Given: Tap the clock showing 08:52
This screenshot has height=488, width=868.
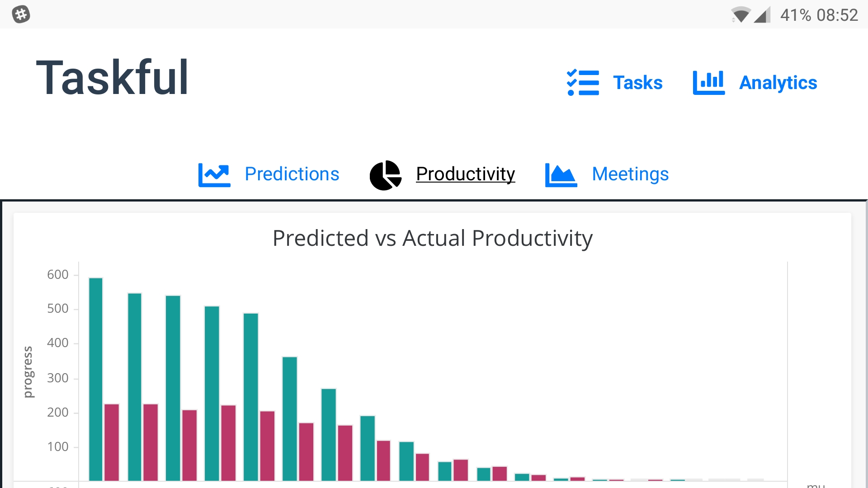Looking at the screenshot, I should click(837, 15).
